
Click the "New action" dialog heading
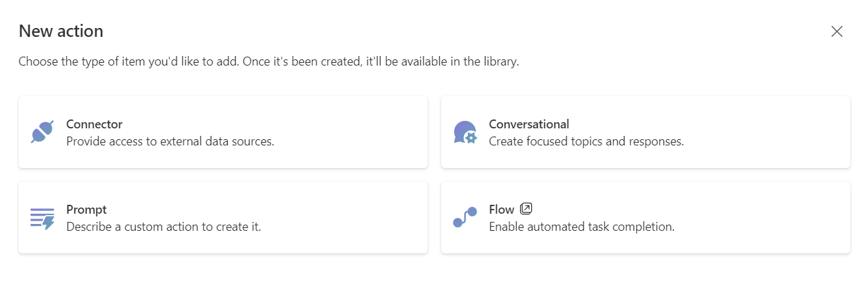pyautogui.click(x=61, y=31)
